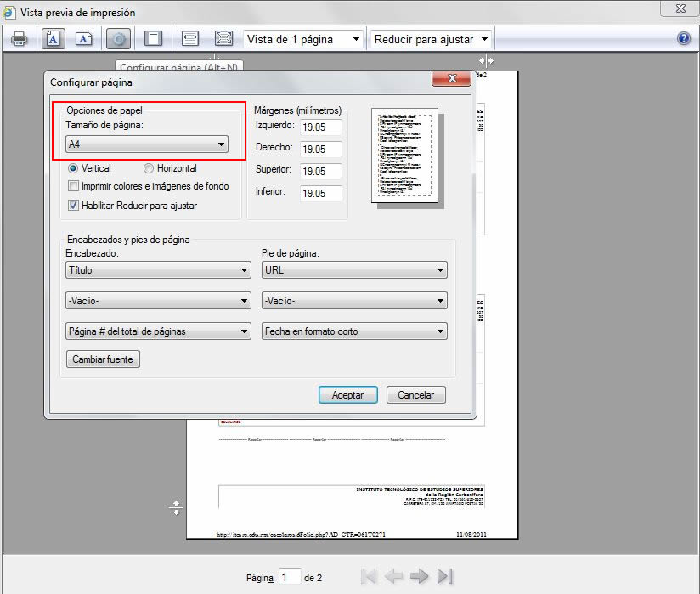Viewport: 700px width, 594px height.
Task: Click the Izquierdo margin input field
Action: coord(321,127)
